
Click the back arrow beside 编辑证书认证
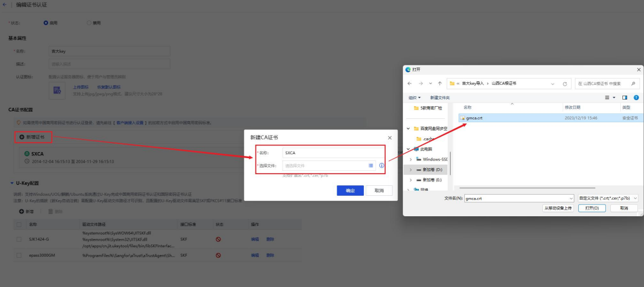tap(5, 4)
